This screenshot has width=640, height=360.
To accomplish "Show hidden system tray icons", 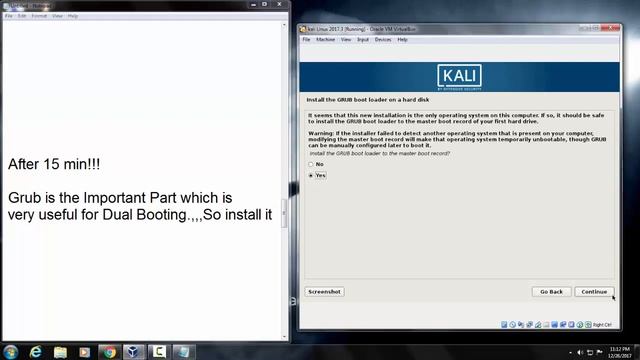I will [570, 352].
